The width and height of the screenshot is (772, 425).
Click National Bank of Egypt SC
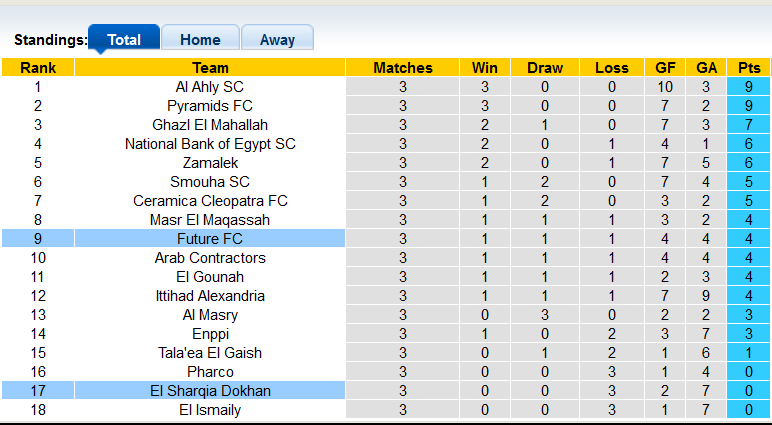point(210,144)
